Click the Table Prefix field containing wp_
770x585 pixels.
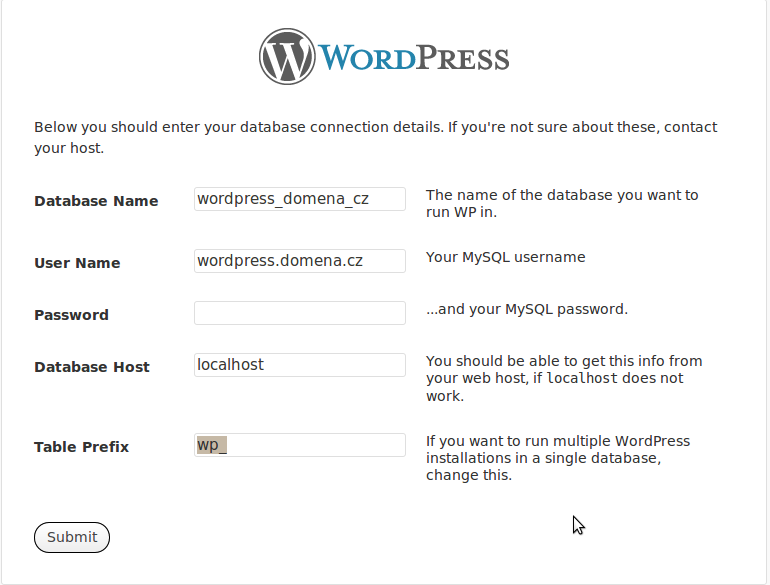click(300, 445)
